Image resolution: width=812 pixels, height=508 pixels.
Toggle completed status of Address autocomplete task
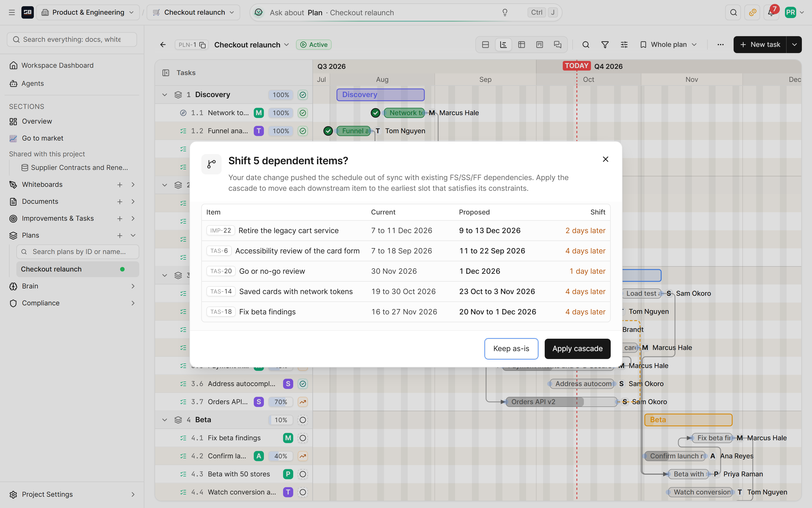tap(303, 384)
